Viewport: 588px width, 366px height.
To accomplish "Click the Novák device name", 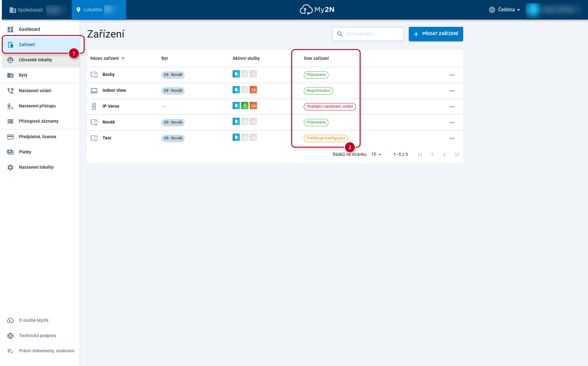I will [x=109, y=122].
